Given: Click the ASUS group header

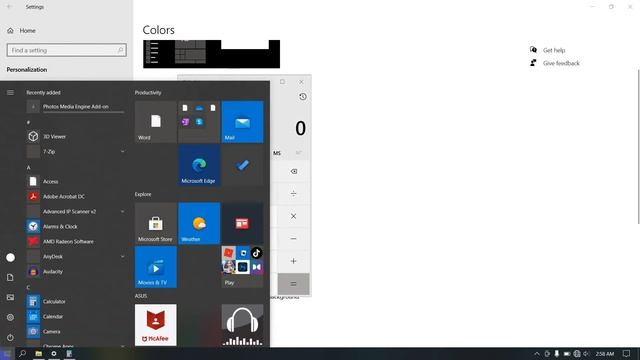Looking at the screenshot, I should pos(141,296).
